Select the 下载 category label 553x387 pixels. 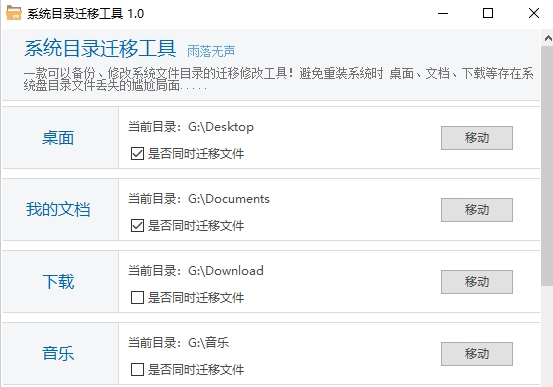58,282
